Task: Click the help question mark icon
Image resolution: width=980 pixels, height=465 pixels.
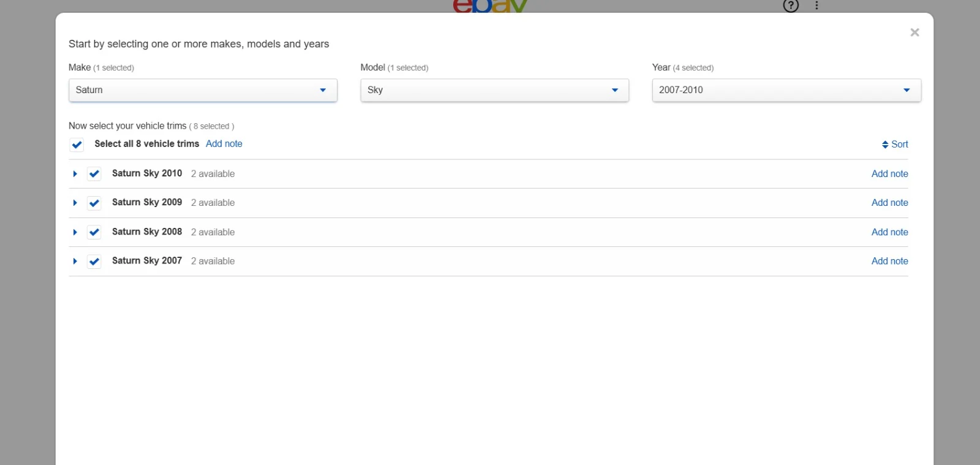Action: coord(791,6)
